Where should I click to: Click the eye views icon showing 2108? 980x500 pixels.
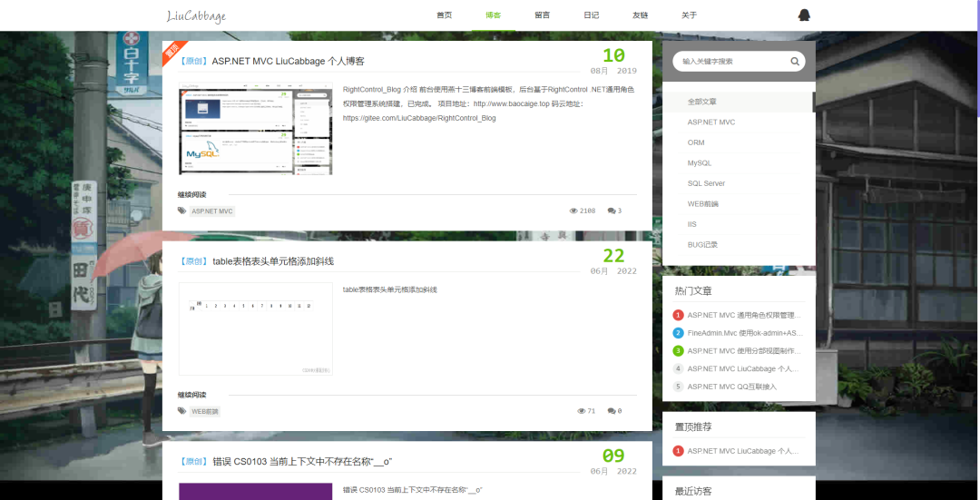coord(573,211)
